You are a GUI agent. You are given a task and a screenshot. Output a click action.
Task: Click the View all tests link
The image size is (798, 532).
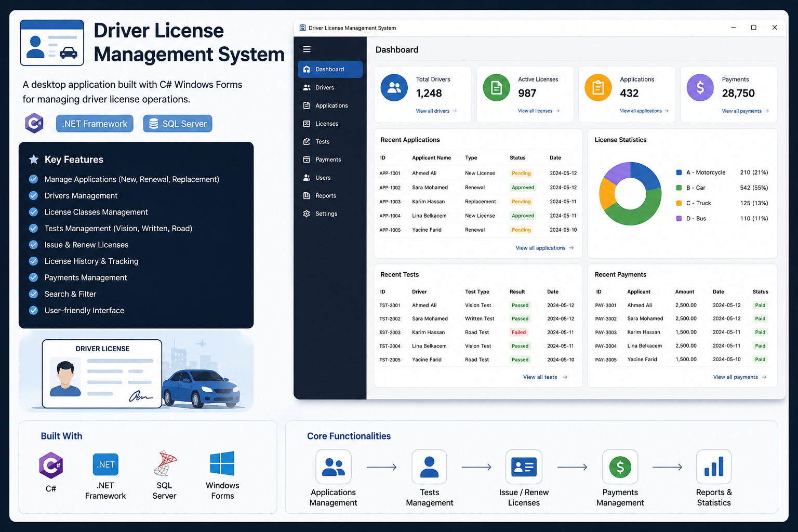[545, 377]
